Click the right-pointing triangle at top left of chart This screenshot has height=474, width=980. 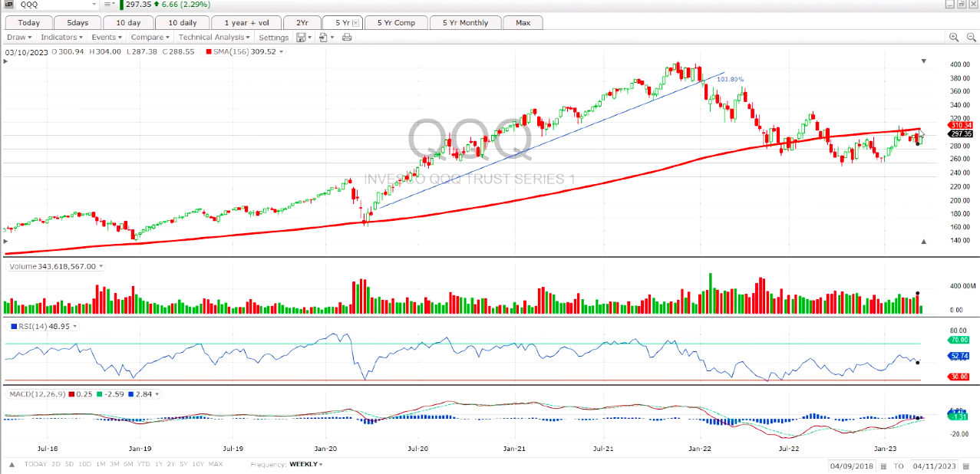click(6, 61)
